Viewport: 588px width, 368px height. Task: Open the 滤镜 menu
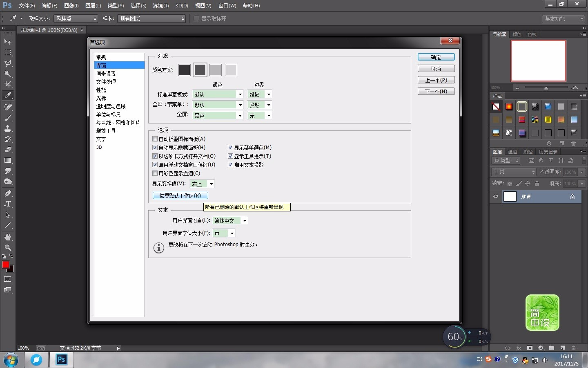tap(160, 6)
